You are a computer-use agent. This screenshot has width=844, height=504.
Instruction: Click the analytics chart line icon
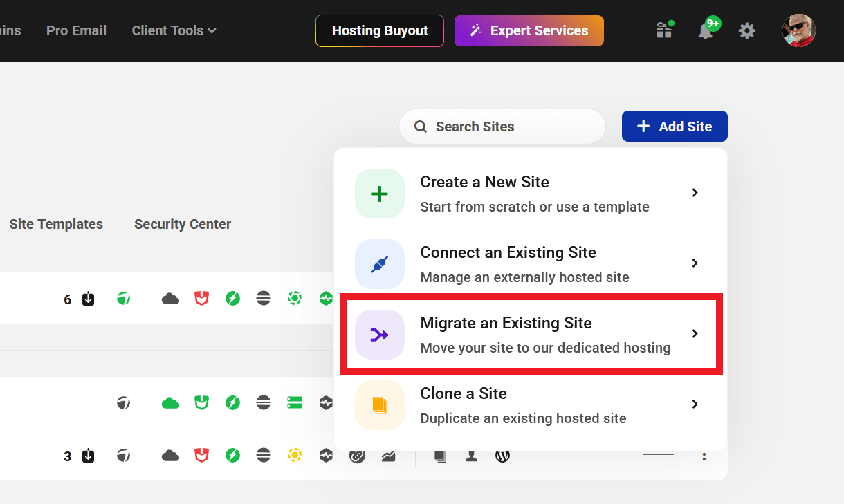[x=388, y=456]
